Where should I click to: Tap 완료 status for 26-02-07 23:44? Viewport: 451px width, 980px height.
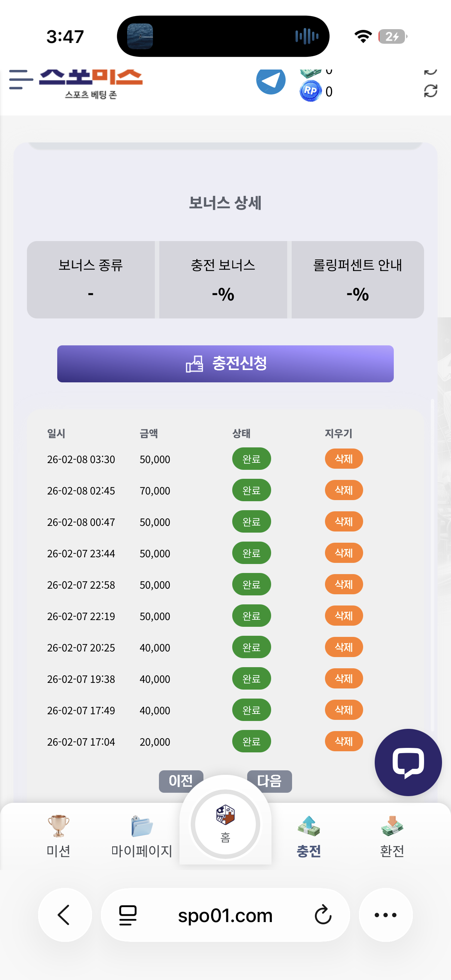(252, 553)
